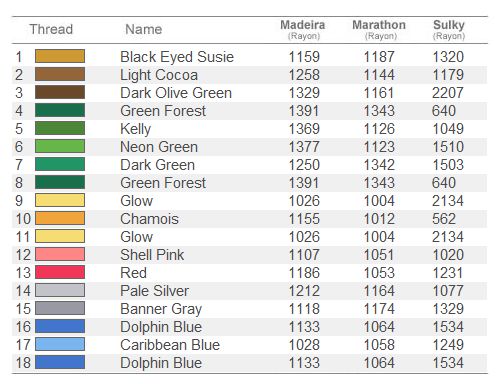Screen dimensions: 500x384
Task: Click thread row number 18
Action: pyautogui.click(x=23, y=363)
